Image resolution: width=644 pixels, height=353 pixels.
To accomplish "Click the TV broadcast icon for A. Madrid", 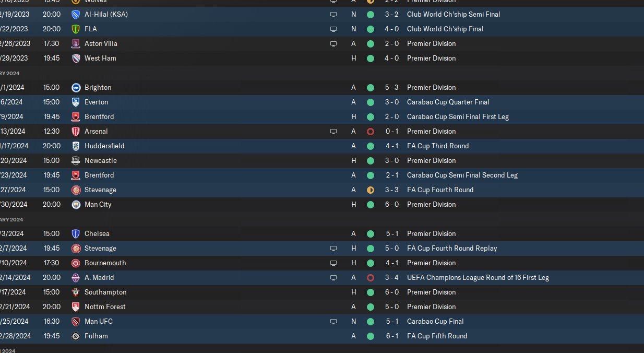I will click(333, 277).
